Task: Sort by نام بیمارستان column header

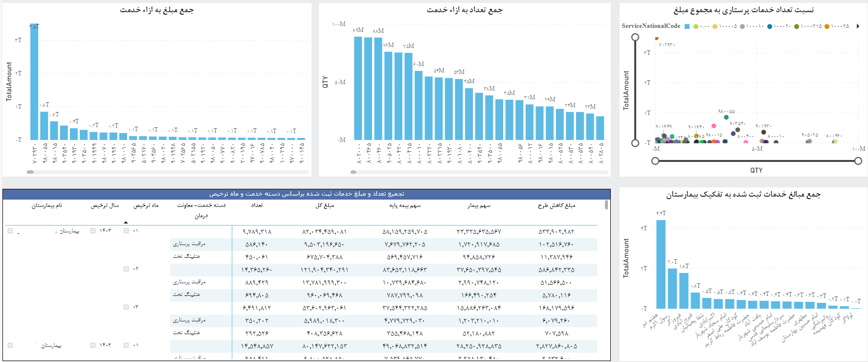Action: 47,205
